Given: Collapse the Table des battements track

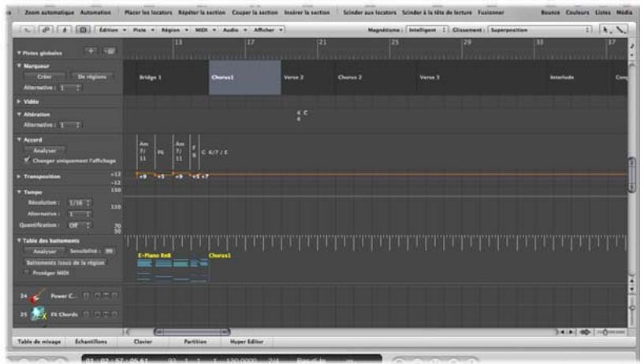Looking at the screenshot, I should [x=19, y=240].
